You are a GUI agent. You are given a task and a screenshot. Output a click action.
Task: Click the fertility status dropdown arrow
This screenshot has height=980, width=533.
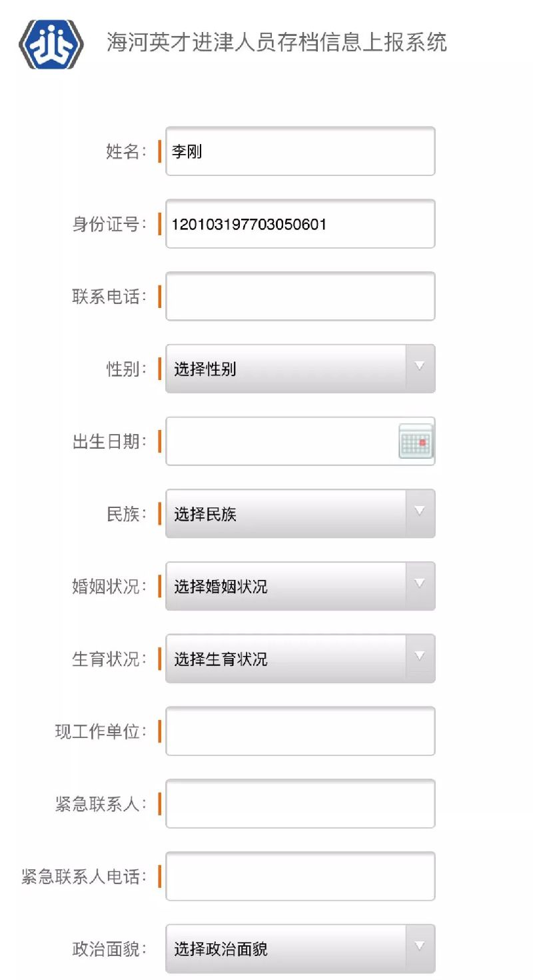419,656
